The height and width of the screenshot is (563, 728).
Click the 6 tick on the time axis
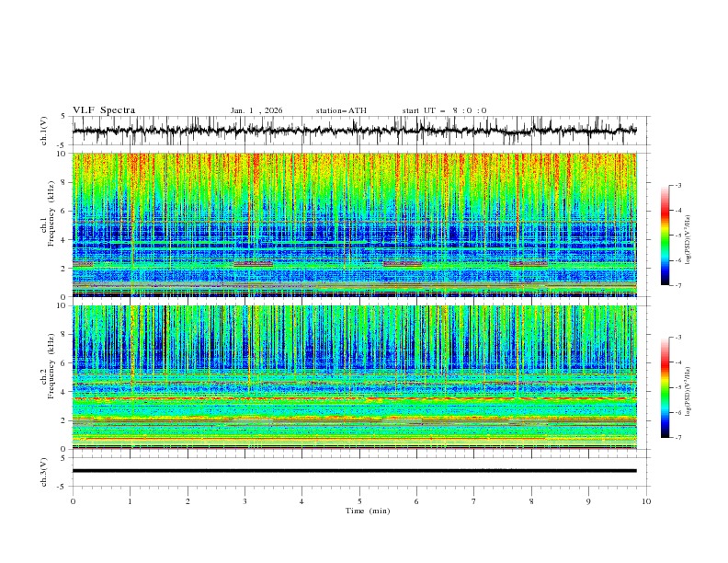pos(416,501)
